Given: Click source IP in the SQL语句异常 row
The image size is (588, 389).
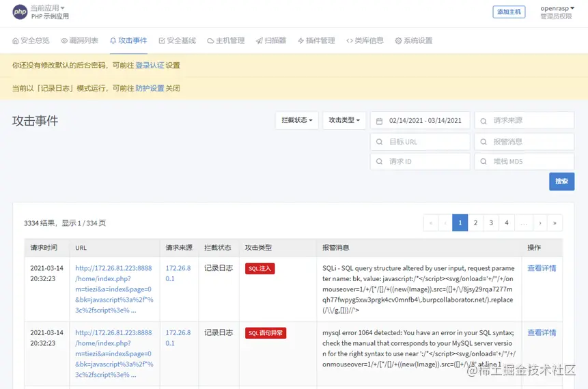Looking at the screenshot, I should [x=178, y=338].
